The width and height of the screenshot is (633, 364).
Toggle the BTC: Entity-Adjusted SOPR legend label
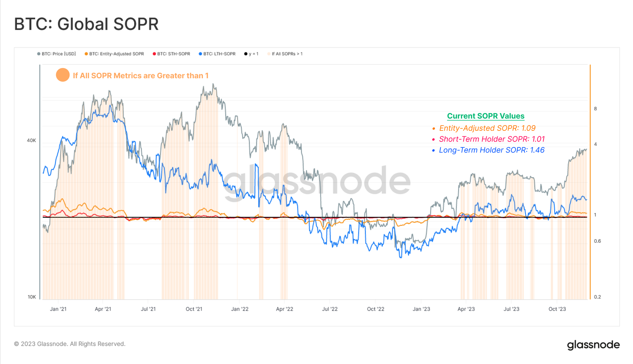(x=116, y=54)
